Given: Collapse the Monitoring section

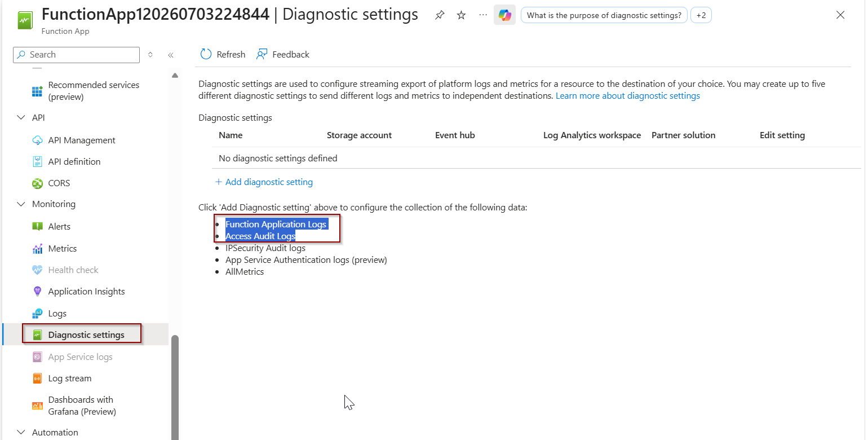Looking at the screenshot, I should point(21,204).
